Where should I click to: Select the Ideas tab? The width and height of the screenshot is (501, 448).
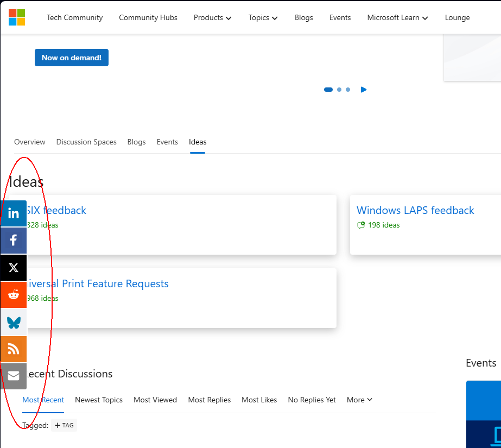click(198, 142)
